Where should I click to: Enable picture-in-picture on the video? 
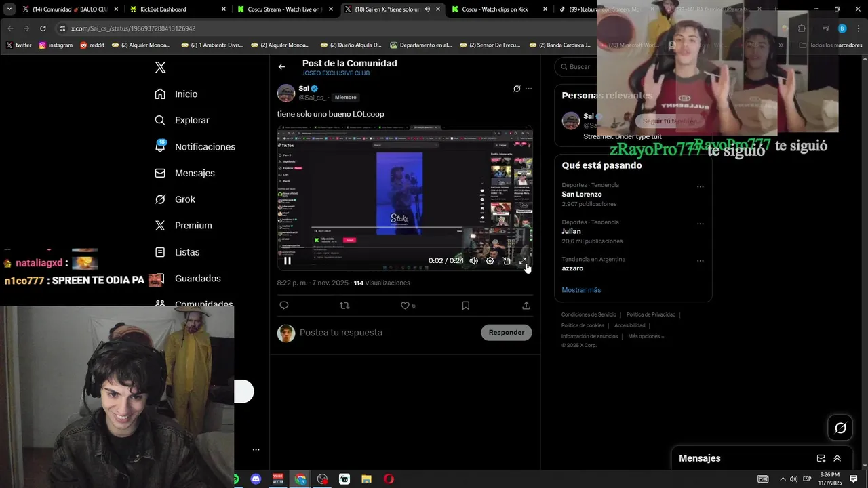pyautogui.click(x=507, y=261)
